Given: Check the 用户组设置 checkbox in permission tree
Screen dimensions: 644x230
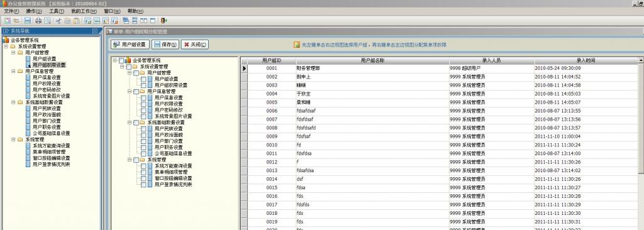Looking at the screenshot, I should (143, 79).
